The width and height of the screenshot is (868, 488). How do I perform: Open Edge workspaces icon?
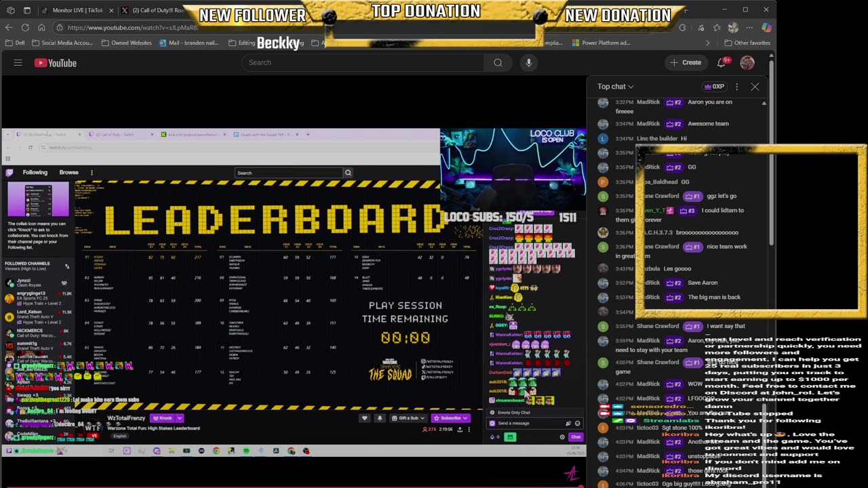[x=11, y=10]
